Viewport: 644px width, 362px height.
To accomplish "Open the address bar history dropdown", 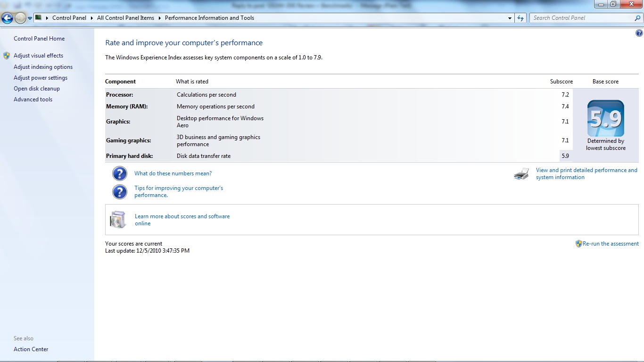I will 510,18.
